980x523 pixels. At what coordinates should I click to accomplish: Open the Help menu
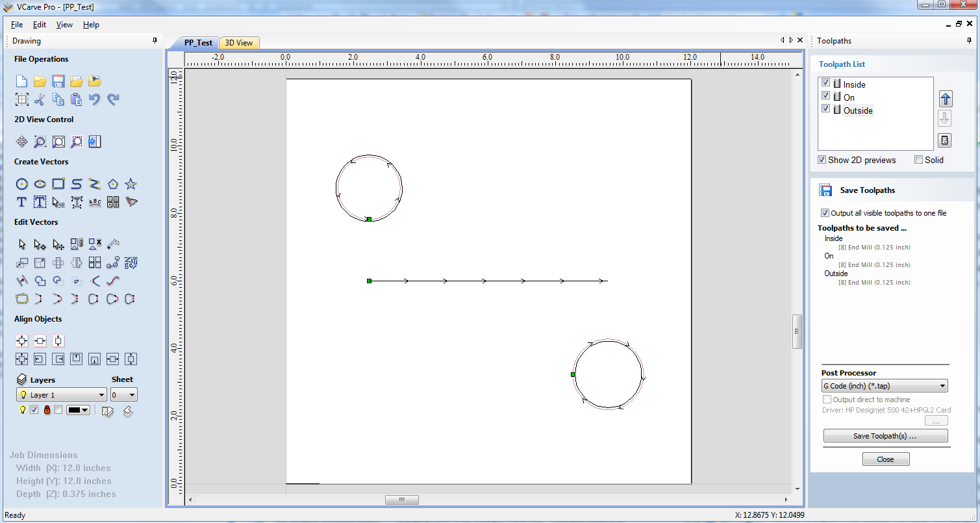(91, 25)
